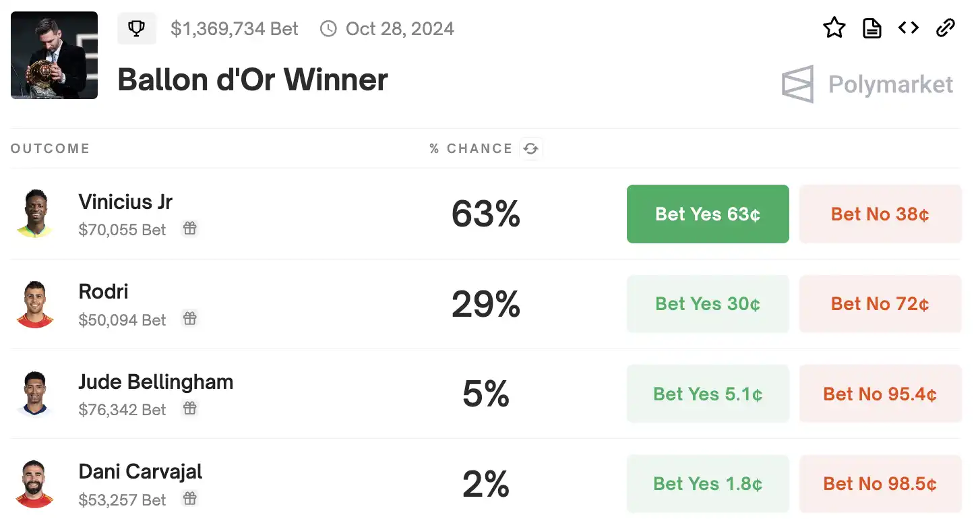The image size is (980, 519).
Task: Choose Bet No 72¢ for Rodri
Action: pos(880,304)
